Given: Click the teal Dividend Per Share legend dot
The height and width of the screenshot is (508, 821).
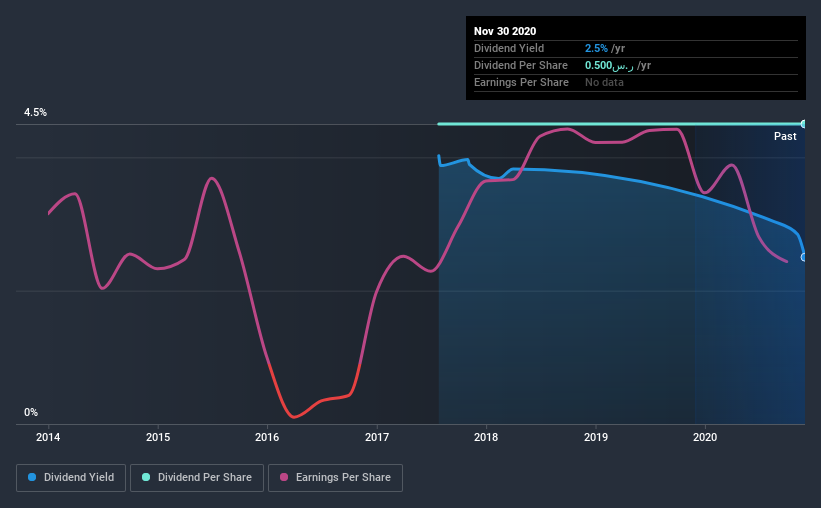Looking at the screenshot, I should (146, 477).
